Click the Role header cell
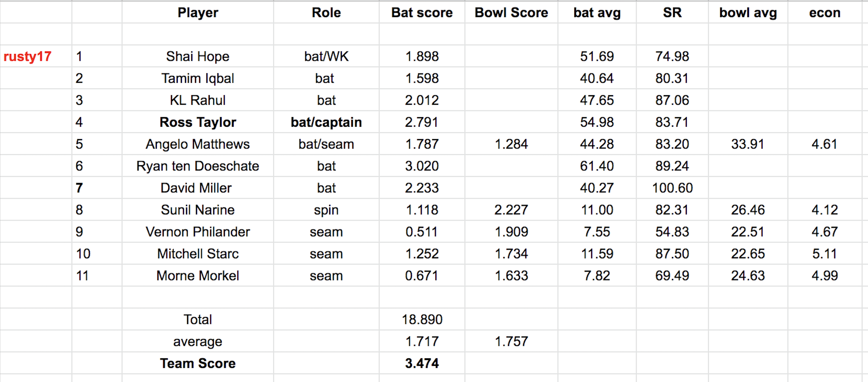This screenshot has width=868, height=382. pos(326,13)
